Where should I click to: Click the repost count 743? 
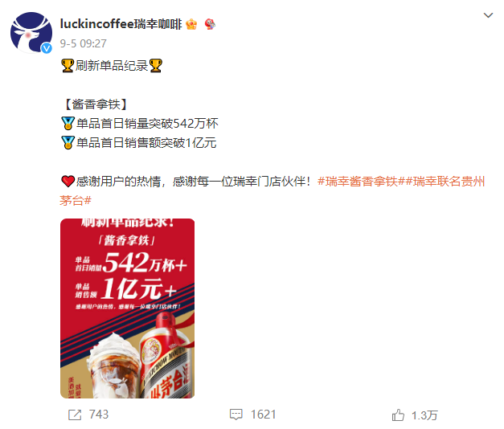[99, 415]
